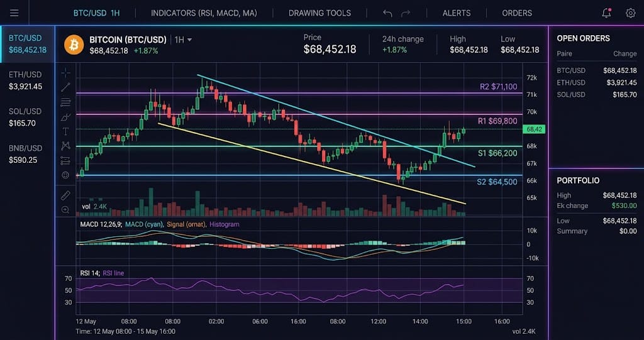Select BTC/USD in the watchlist
This screenshot has height=340, width=644.
coord(28,45)
